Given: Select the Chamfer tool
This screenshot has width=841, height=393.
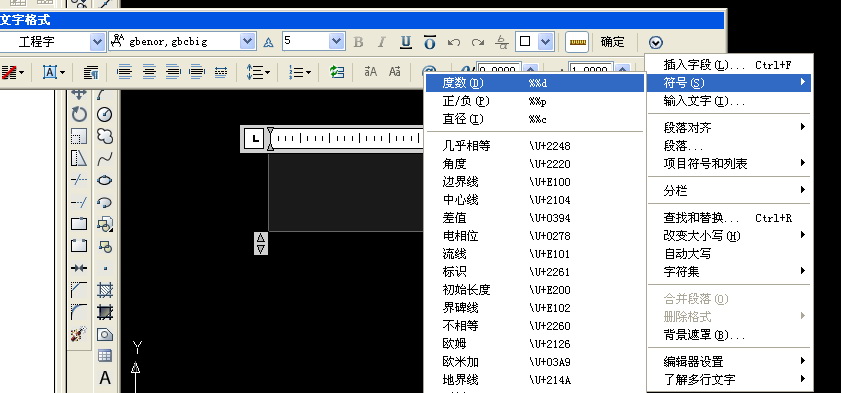Looking at the screenshot, I should pyautogui.click(x=79, y=290).
